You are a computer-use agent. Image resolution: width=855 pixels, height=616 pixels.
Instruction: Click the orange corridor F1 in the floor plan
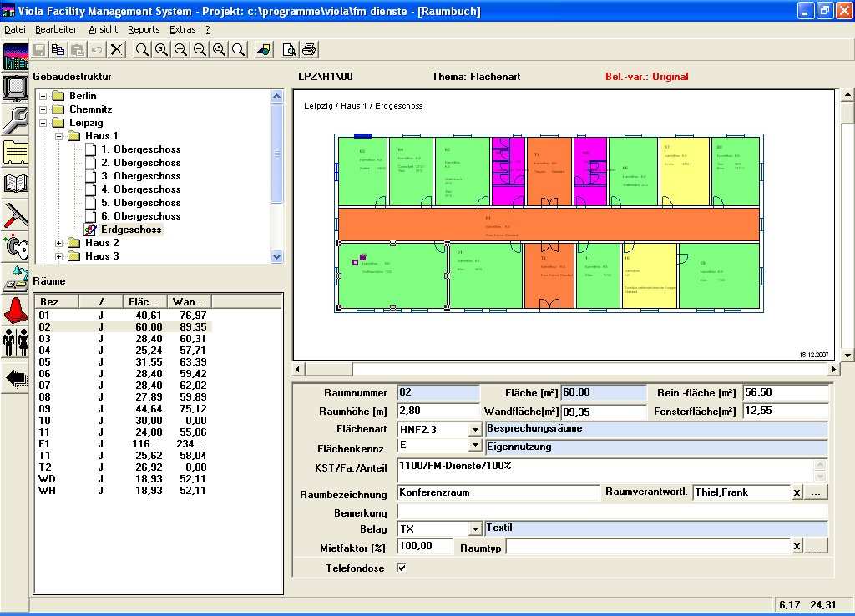tap(549, 225)
